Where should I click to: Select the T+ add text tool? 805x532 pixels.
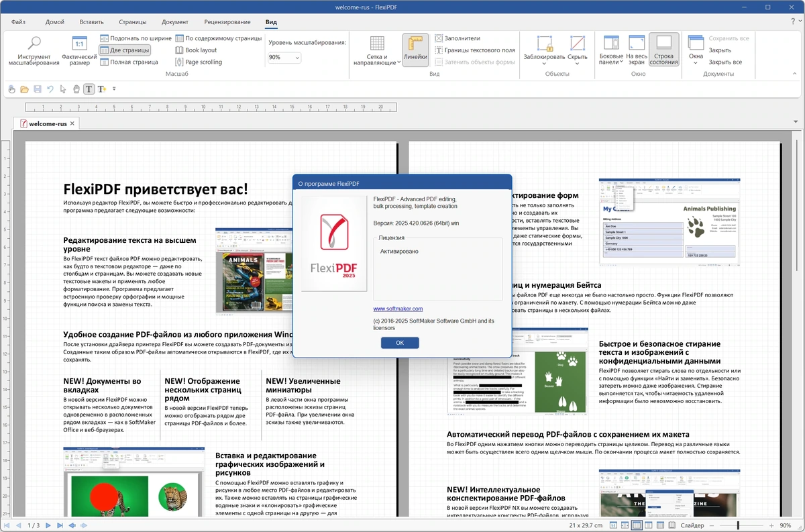point(102,89)
